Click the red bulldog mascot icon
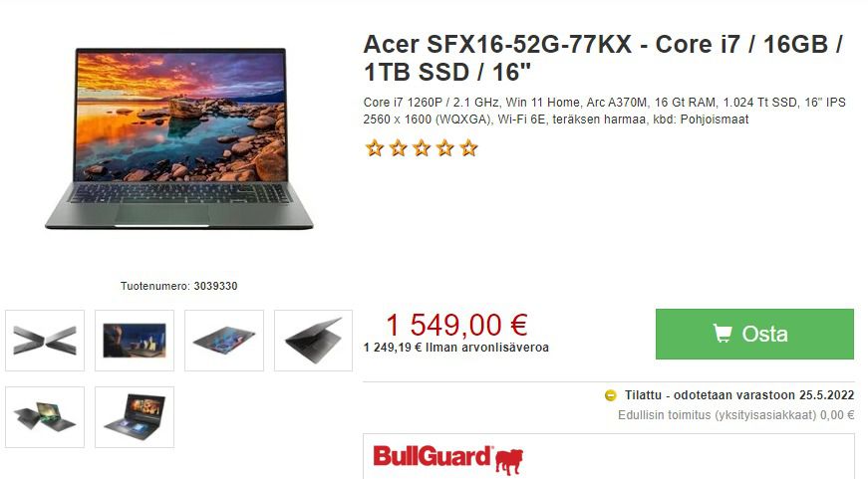Screen dimensions: 868x479 [508, 462]
